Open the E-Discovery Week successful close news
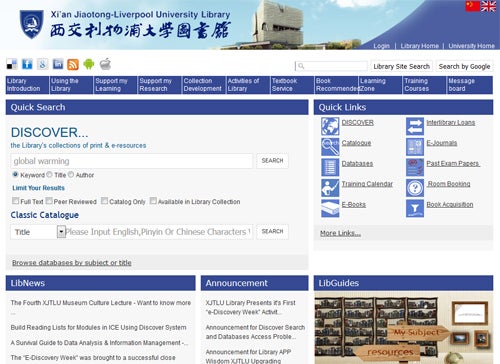The height and width of the screenshot is (364, 500). (x=93, y=358)
